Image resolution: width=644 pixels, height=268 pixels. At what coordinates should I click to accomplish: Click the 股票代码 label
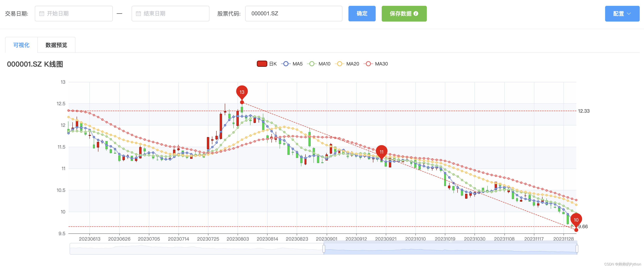click(229, 13)
